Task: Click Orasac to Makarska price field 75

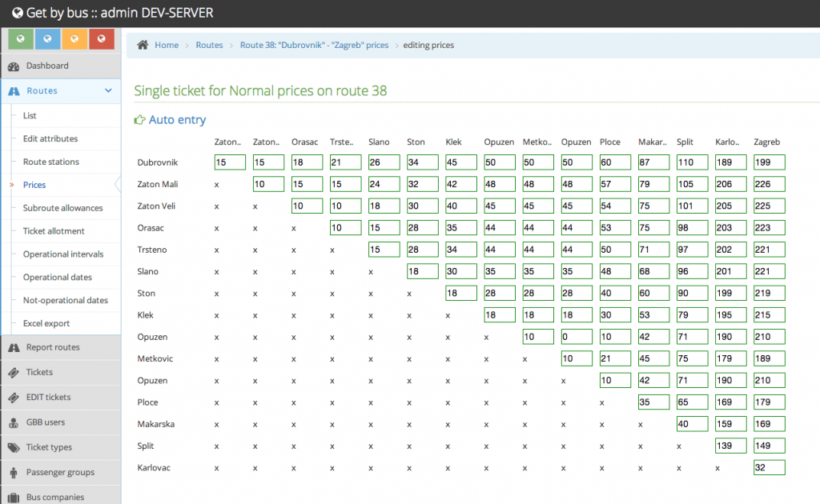Action: pos(653,228)
